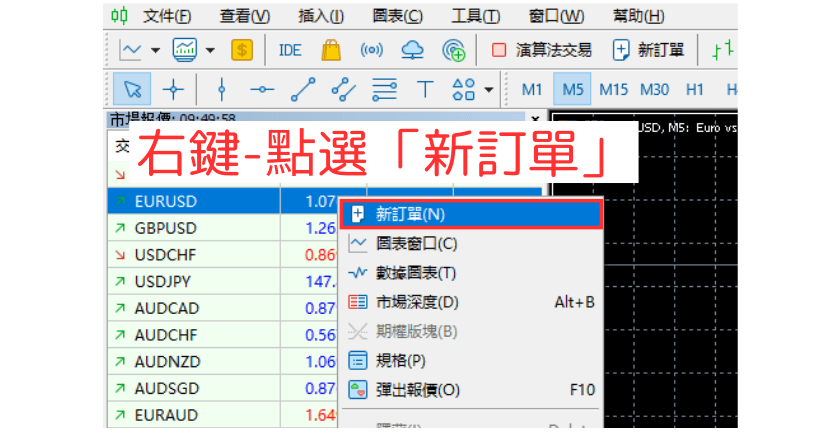
Task: Click the VPS cloud icon
Action: point(412,50)
